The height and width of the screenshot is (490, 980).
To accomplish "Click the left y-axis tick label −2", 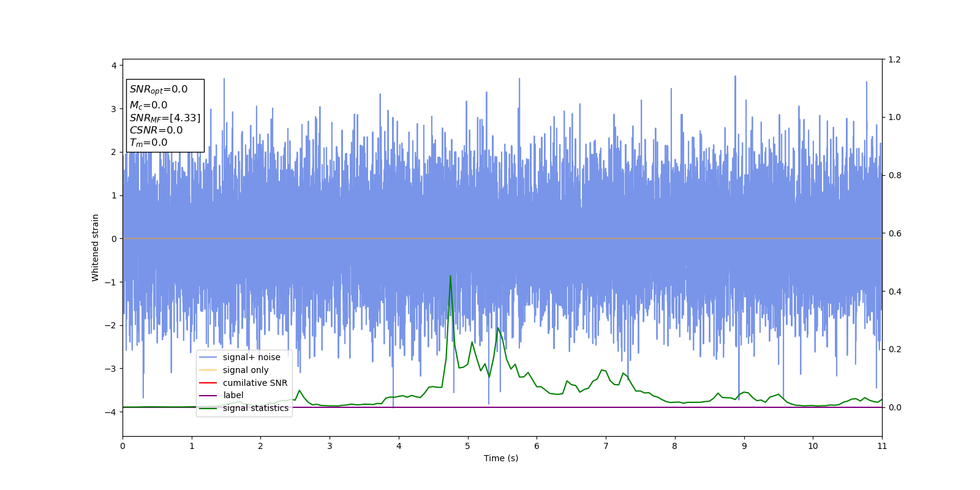I will [x=111, y=325].
